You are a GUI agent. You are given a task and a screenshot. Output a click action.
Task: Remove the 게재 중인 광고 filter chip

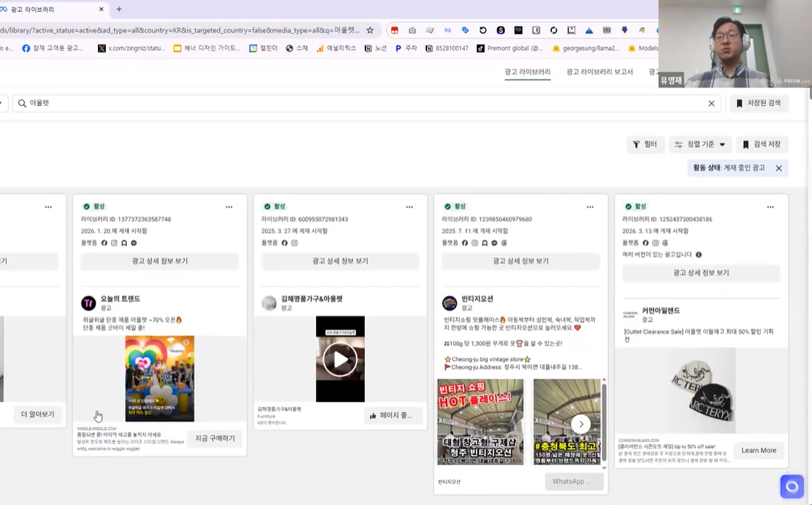779,168
